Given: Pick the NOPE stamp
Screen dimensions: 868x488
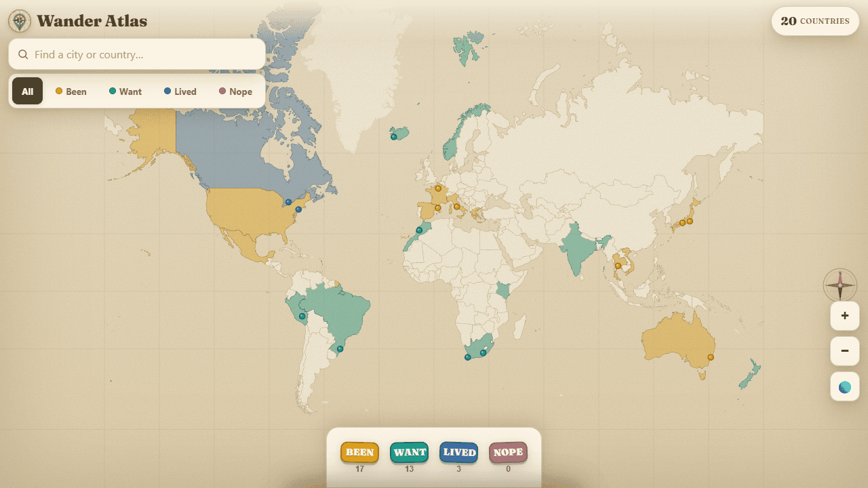Looking at the screenshot, I should tap(508, 452).
